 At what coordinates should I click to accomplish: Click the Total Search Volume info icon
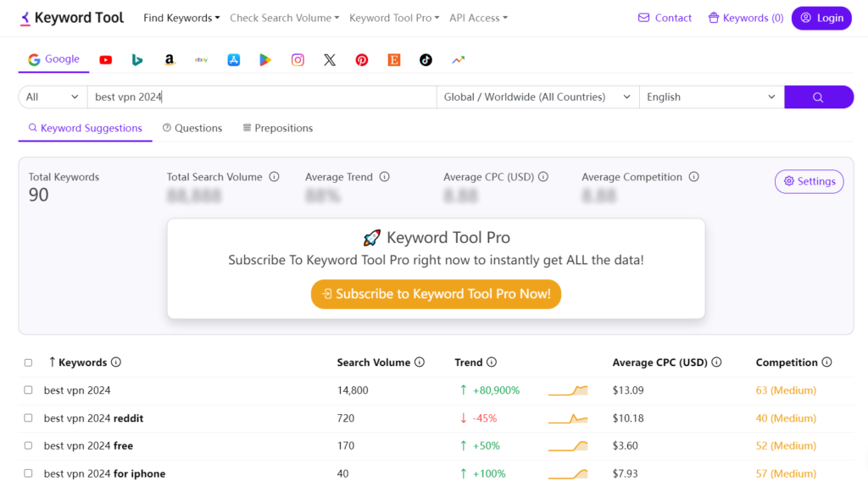tap(274, 177)
